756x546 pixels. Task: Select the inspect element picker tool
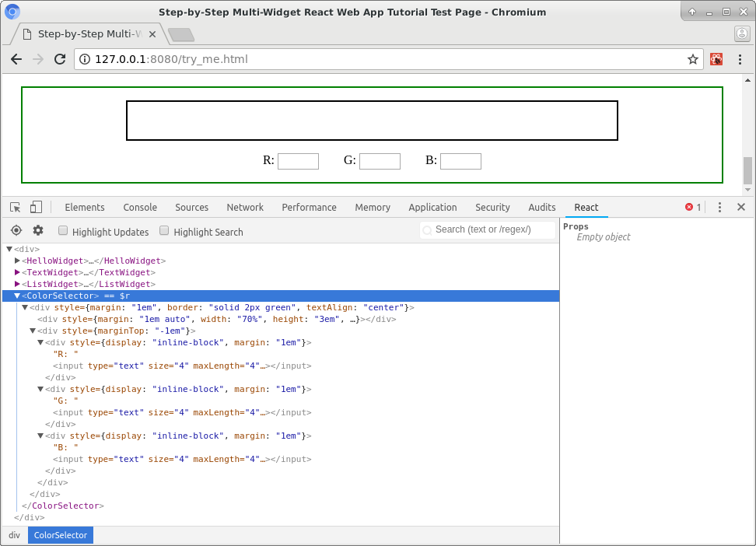pyautogui.click(x=14, y=207)
